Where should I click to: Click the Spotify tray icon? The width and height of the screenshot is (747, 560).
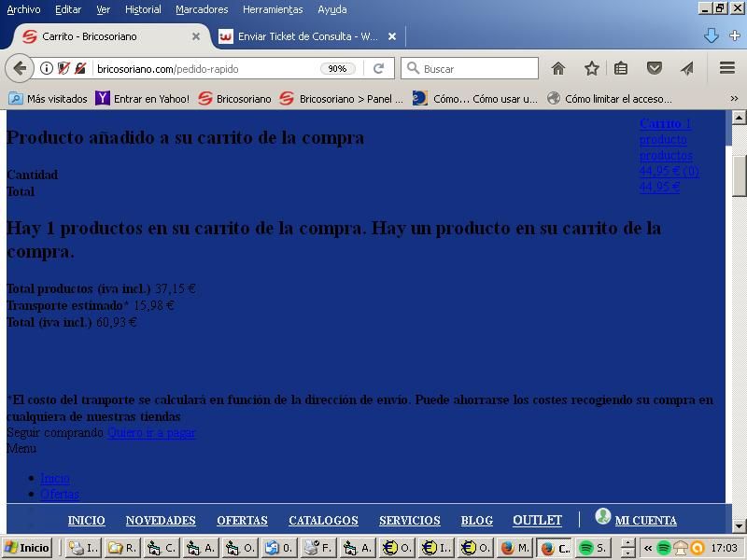[x=663, y=548]
